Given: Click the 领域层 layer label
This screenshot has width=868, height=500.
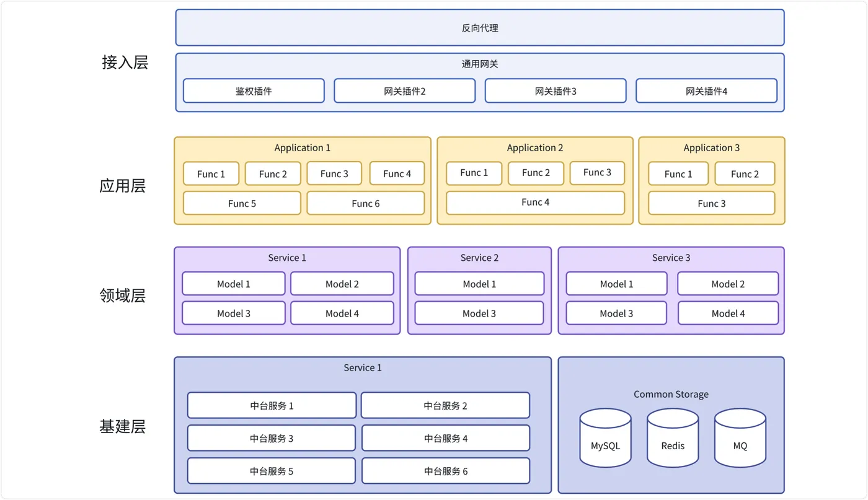Looking at the screenshot, I should pos(123,296).
